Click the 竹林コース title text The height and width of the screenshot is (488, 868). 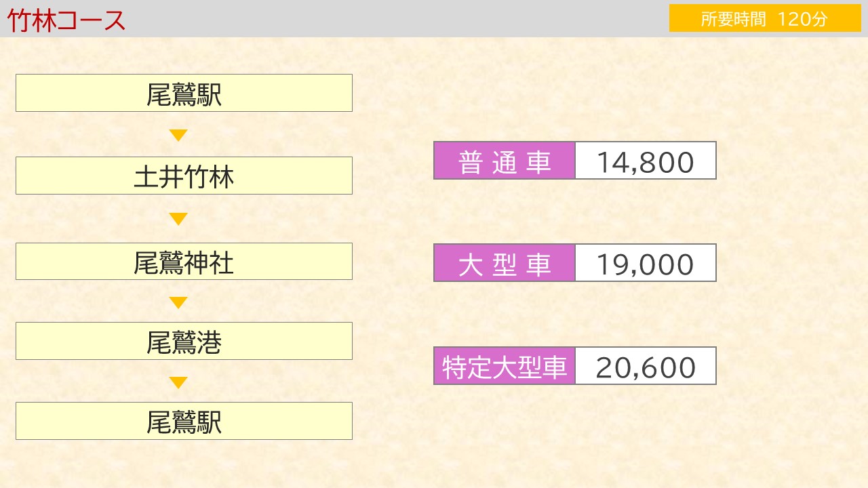click(x=66, y=20)
